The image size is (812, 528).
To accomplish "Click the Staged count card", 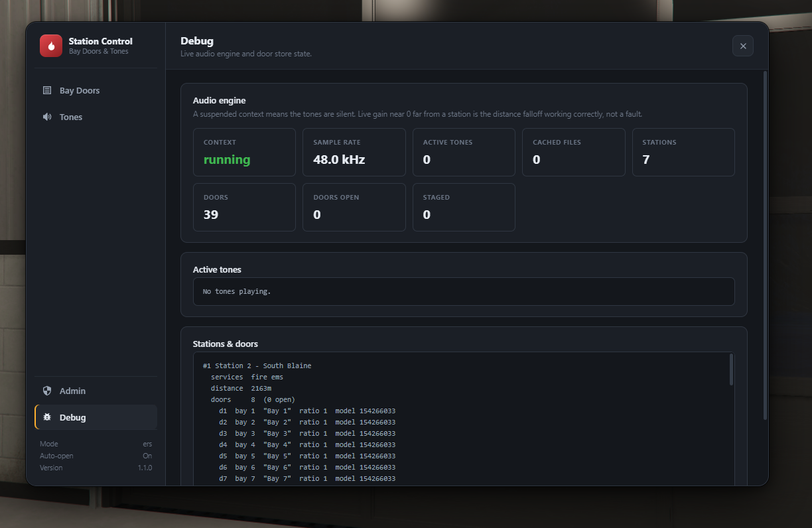I will [464, 207].
